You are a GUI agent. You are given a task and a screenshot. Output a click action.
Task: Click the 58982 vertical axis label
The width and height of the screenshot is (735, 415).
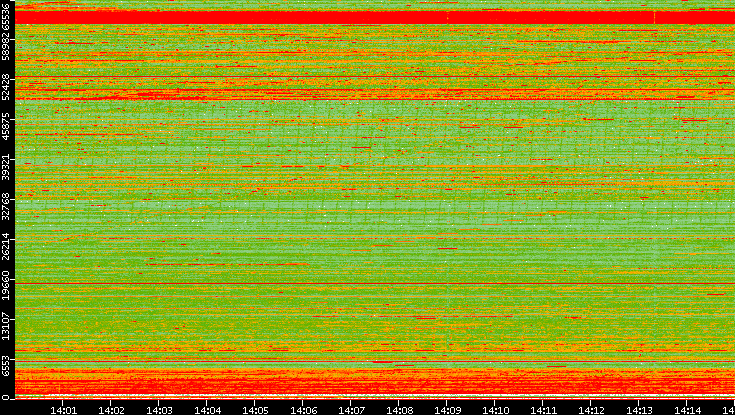pos(5,46)
